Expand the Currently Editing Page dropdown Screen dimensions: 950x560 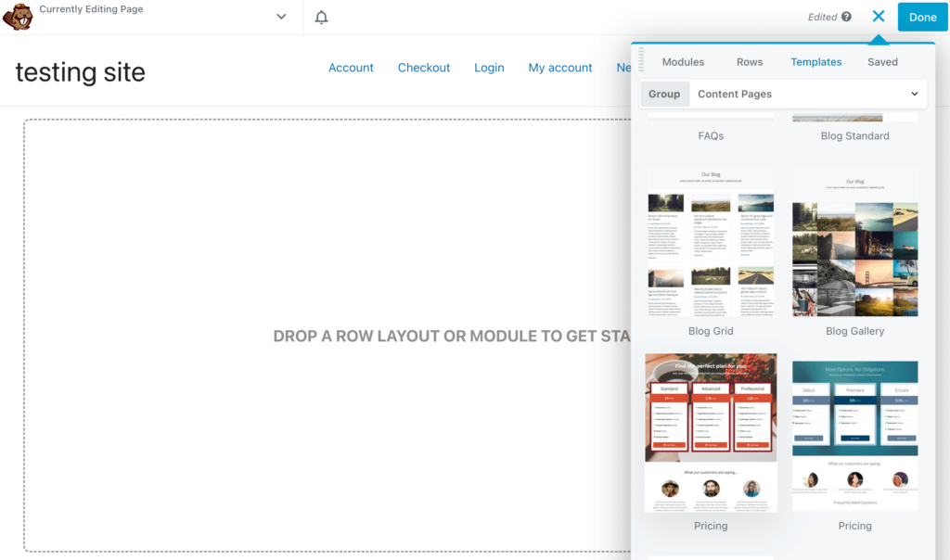coord(279,17)
